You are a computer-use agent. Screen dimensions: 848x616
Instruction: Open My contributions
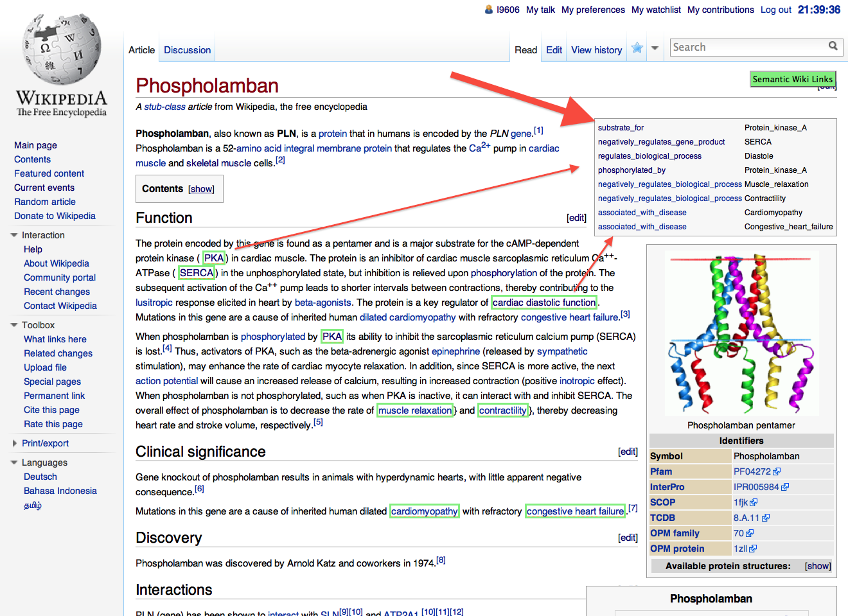pyautogui.click(x=721, y=10)
